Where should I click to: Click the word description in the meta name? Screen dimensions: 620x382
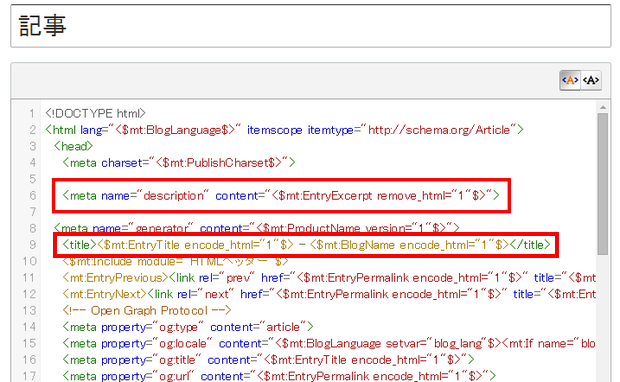[x=173, y=195]
